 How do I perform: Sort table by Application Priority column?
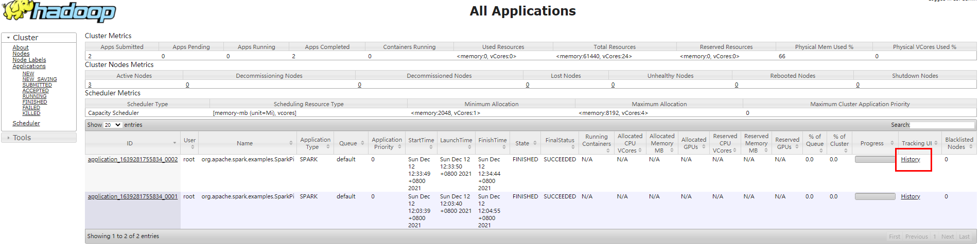(387, 143)
